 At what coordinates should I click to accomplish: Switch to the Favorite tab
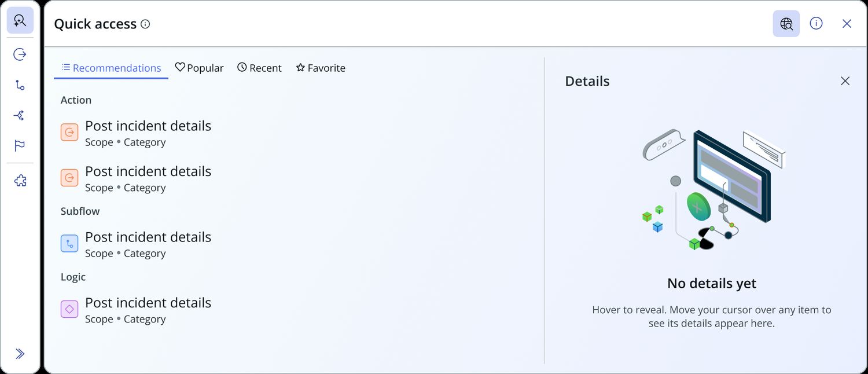pyautogui.click(x=321, y=68)
